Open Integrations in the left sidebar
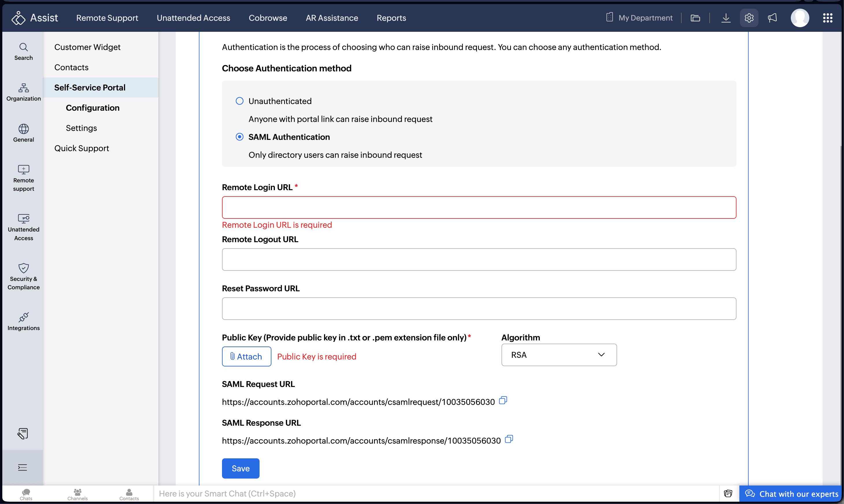Viewport: 844px width, 504px height. coord(23,321)
